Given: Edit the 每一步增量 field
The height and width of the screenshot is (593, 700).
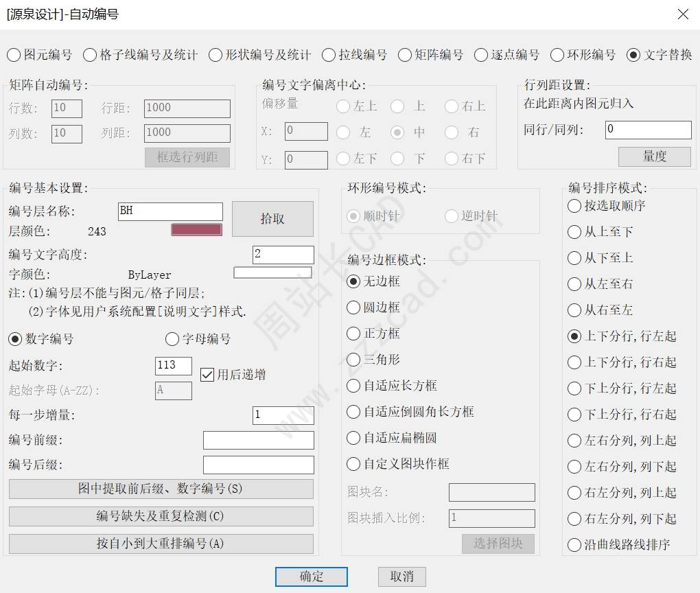Looking at the screenshot, I should [x=283, y=415].
